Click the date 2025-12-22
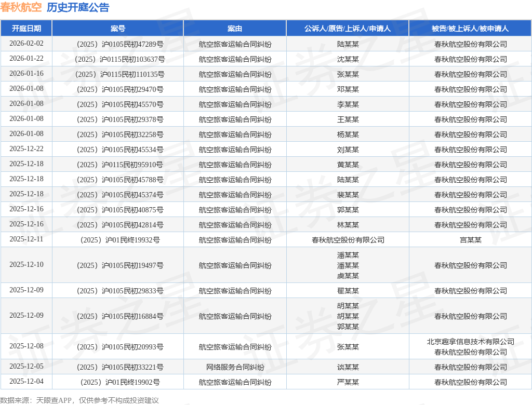This screenshot has height=405, width=532. click(26, 149)
